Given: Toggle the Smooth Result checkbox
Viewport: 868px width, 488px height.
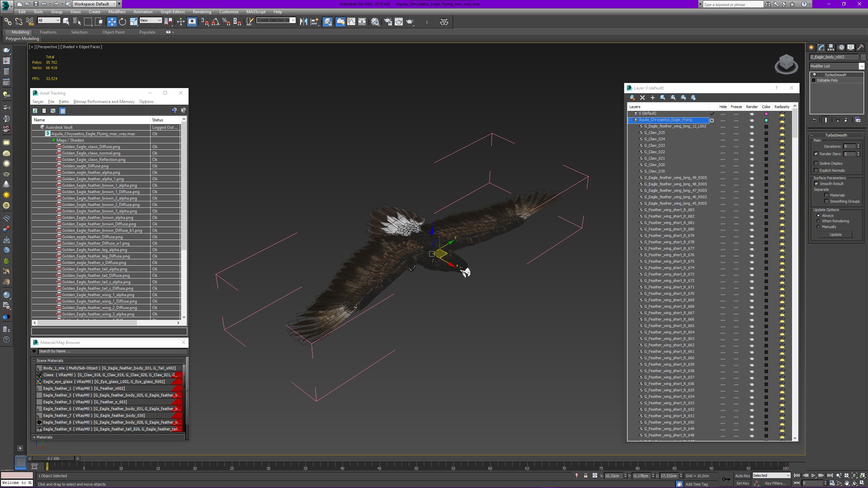Looking at the screenshot, I should [816, 184].
